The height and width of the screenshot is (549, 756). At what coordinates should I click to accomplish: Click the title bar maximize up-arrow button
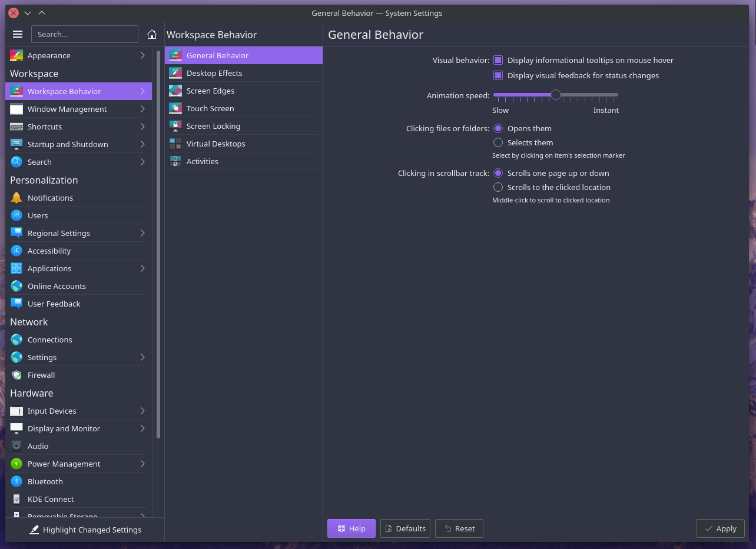tap(42, 13)
